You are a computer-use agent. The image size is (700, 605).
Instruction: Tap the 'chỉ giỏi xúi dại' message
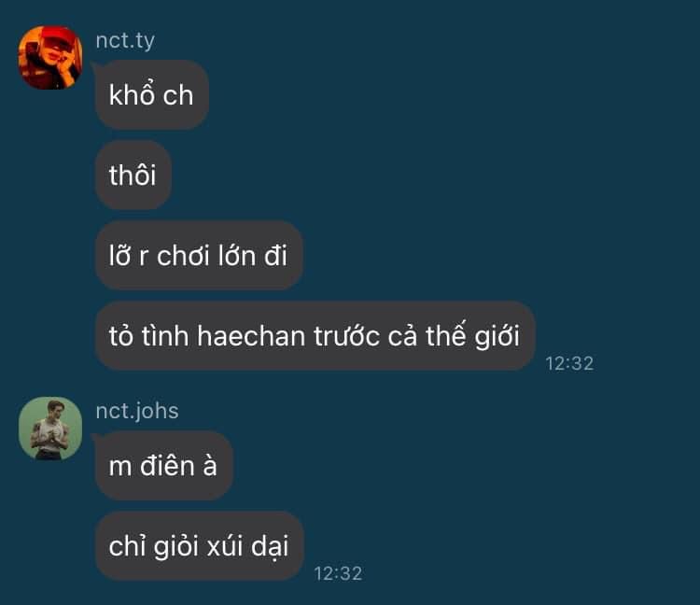(x=199, y=545)
